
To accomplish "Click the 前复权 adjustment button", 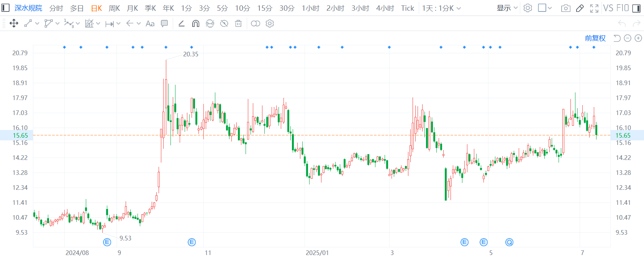I will 595,38.
